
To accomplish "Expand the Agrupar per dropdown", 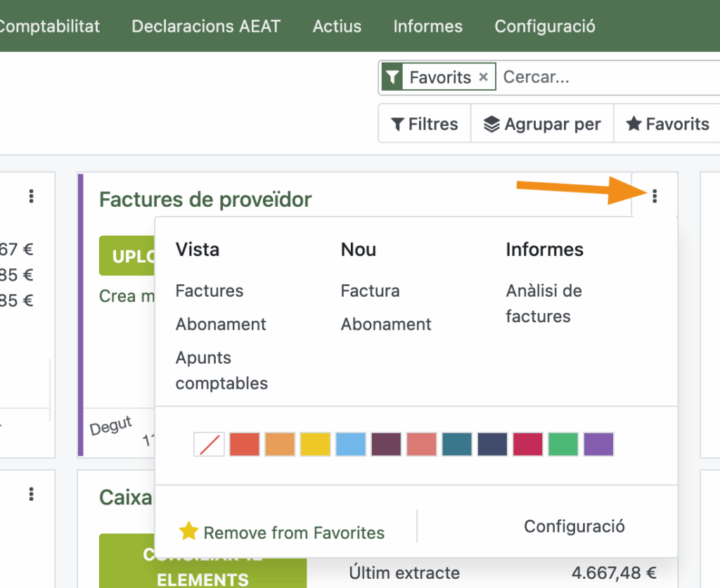I will point(542,124).
